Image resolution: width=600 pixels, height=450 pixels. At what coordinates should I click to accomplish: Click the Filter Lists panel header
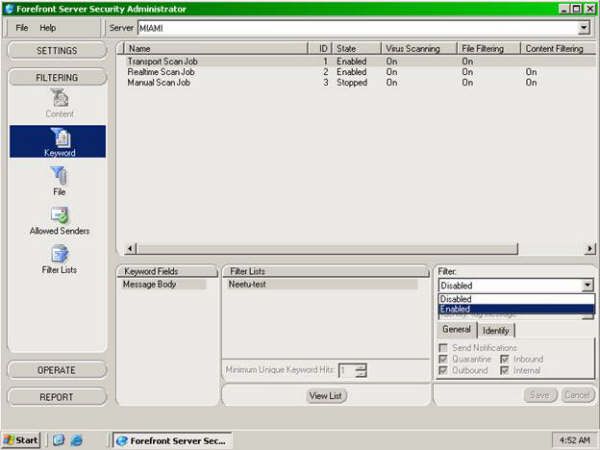pyautogui.click(x=326, y=271)
